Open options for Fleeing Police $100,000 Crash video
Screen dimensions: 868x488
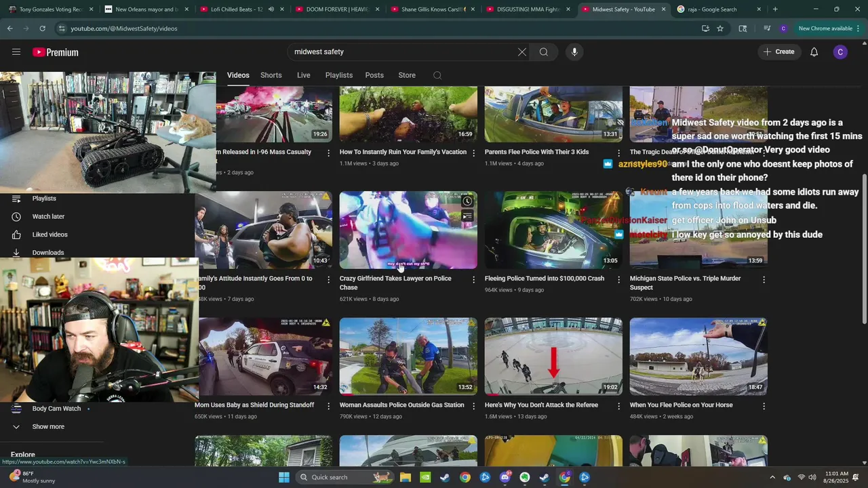[x=618, y=279]
